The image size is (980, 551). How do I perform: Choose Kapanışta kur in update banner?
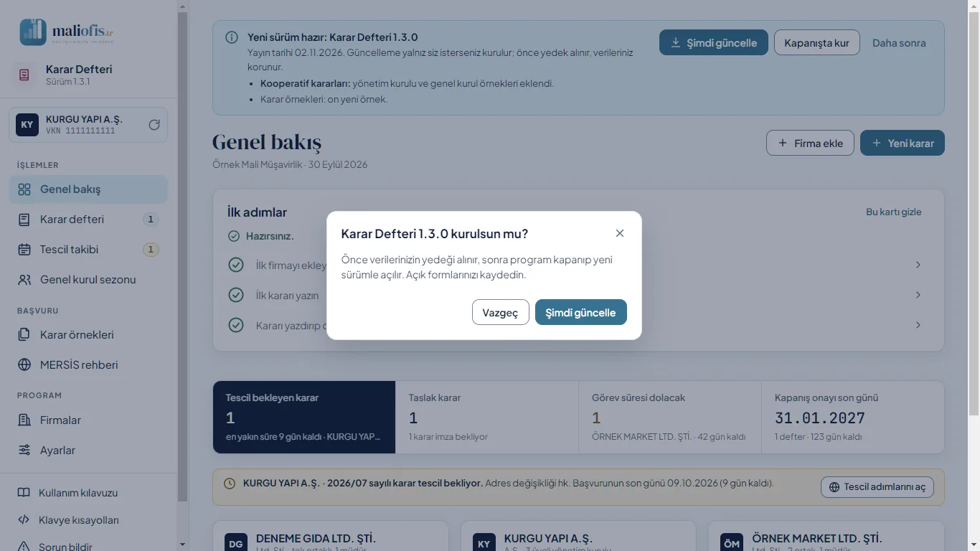click(817, 43)
